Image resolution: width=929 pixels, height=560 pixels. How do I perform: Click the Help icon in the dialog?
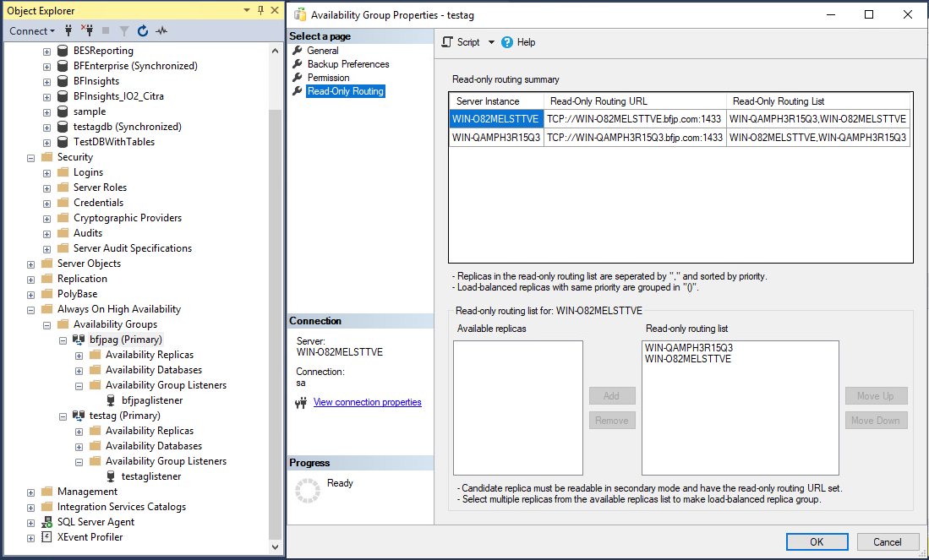pos(507,42)
